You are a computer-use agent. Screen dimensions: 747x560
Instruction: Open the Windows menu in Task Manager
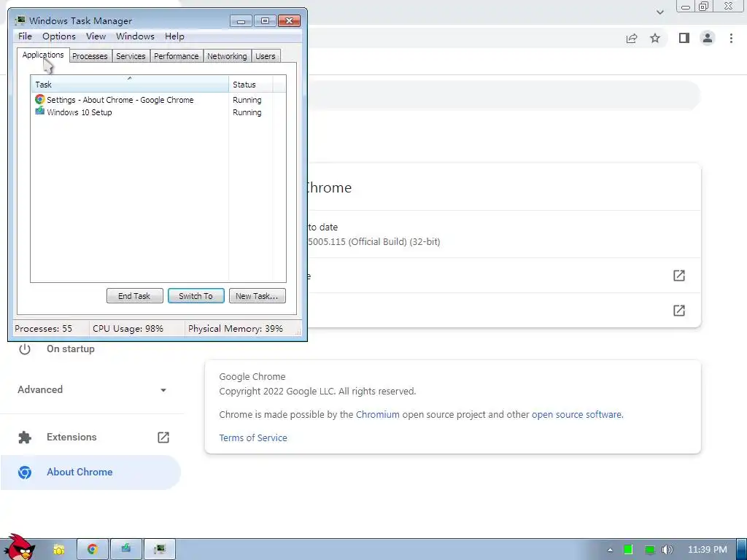135,36
